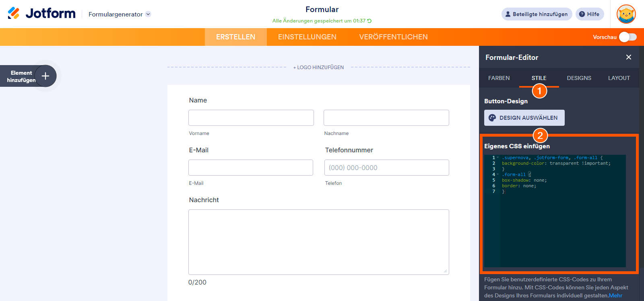Click the person icon on Beteiligte hinzufügen

click(x=508, y=14)
